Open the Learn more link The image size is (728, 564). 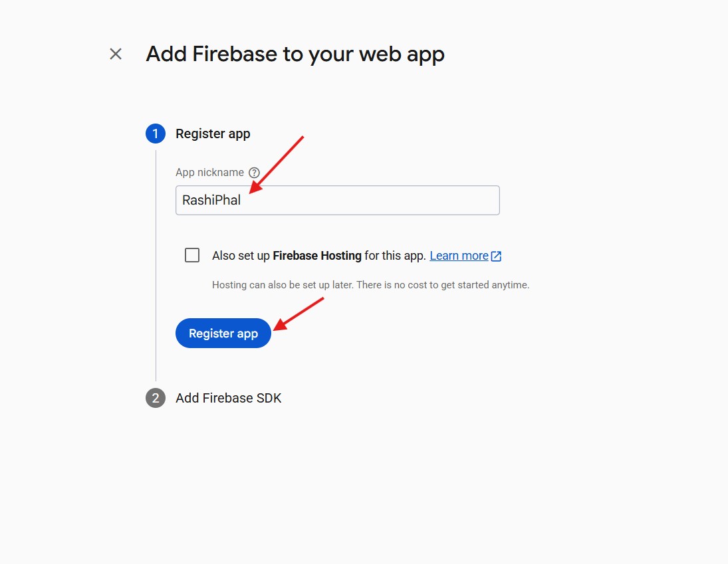pyautogui.click(x=459, y=256)
